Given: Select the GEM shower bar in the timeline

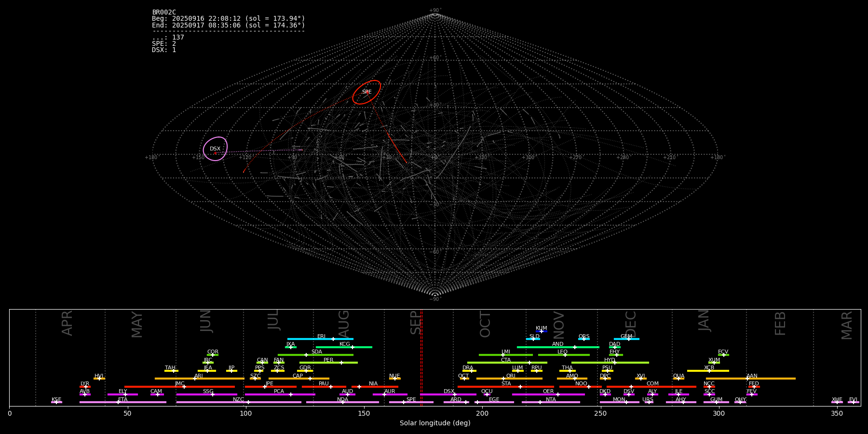Looking at the screenshot, I should click(626, 339).
